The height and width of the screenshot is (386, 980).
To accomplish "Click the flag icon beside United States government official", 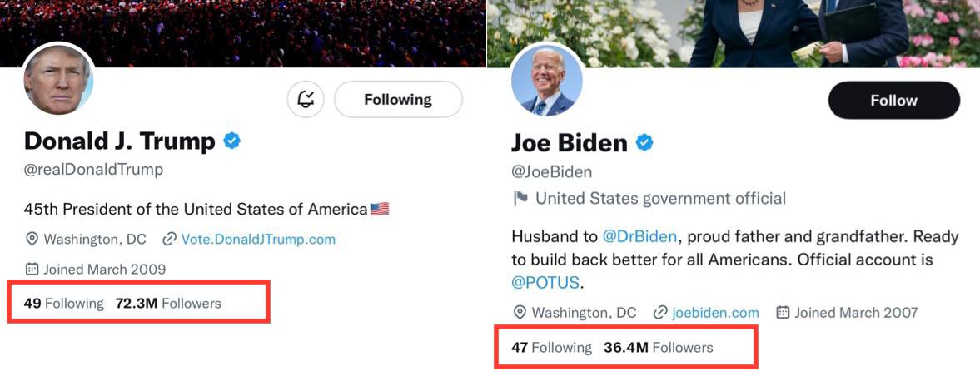I will tap(521, 199).
